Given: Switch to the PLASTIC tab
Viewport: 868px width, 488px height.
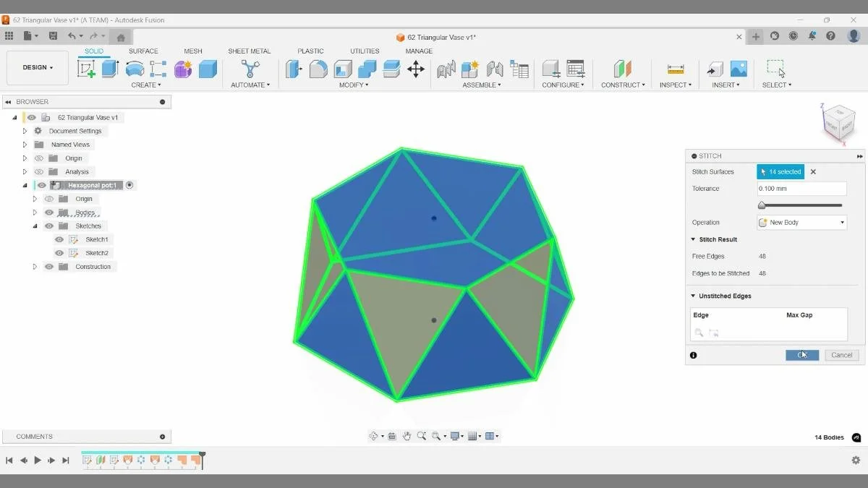Looking at the screenshot, I should (310, 51).
